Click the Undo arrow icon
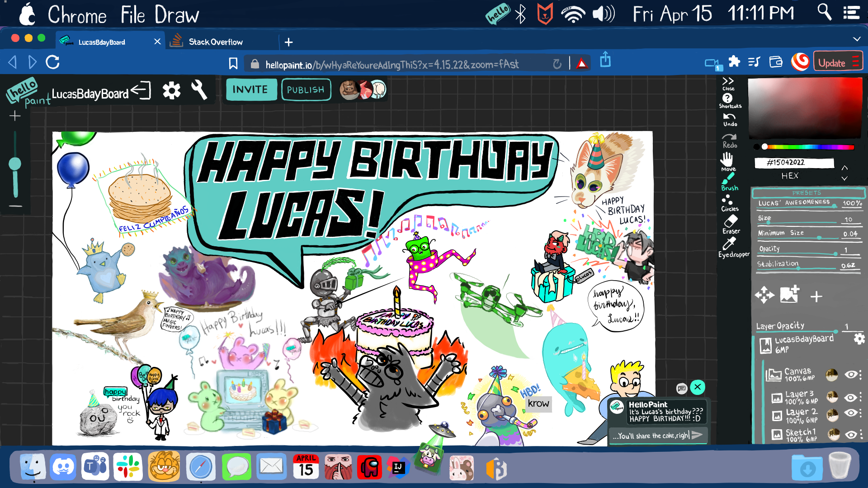This screenshot has width=868, height=488. [x=729, y=117]
